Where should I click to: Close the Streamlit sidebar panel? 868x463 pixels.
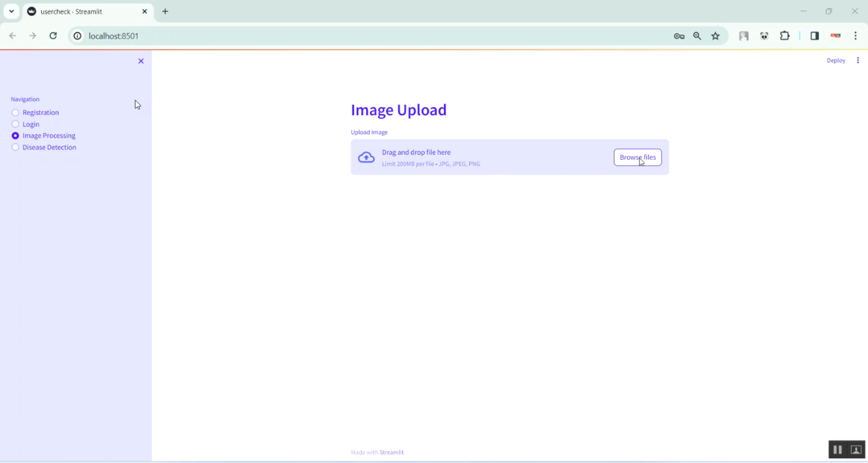click(x=141, y=61)
